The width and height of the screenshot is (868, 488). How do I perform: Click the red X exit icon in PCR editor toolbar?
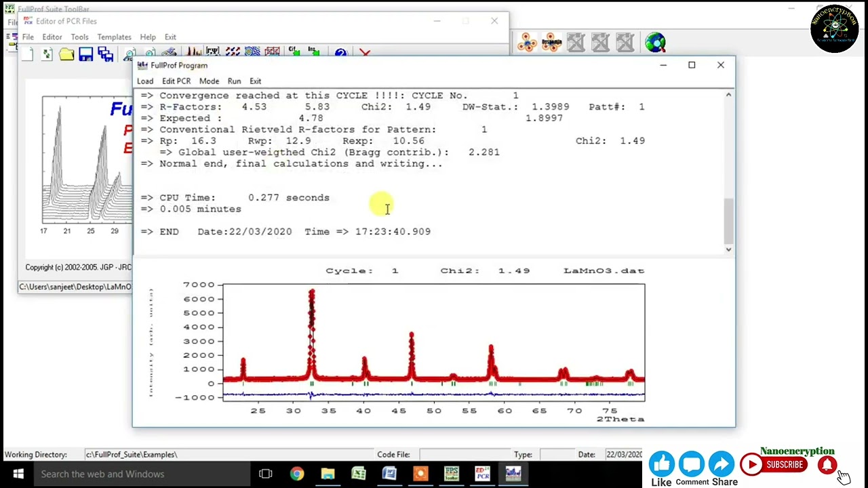(x=365, y=53)
